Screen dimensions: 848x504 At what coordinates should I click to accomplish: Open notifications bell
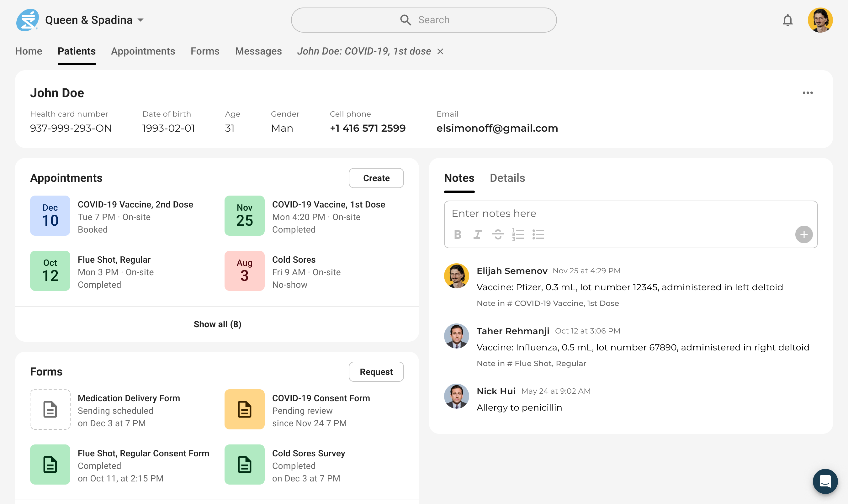click(787, 20)
